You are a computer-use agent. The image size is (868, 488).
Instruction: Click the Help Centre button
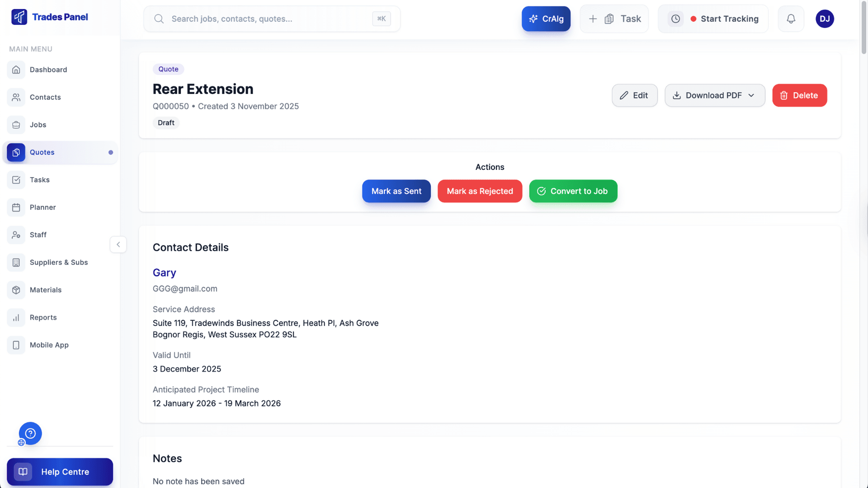60,471
